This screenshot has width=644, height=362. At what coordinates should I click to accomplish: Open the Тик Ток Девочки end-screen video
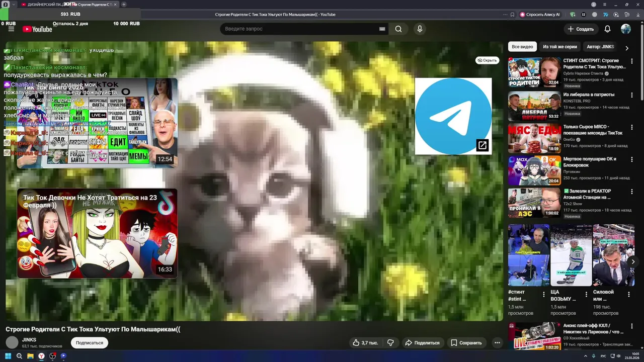coord(97,233)
